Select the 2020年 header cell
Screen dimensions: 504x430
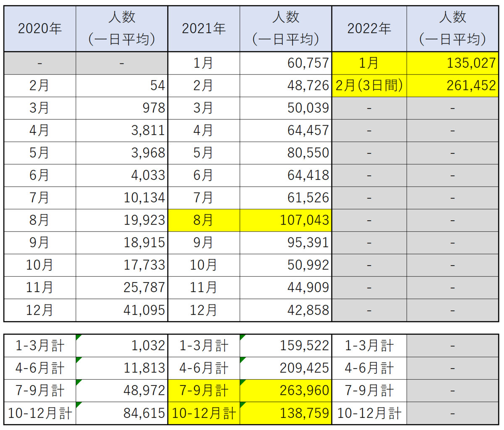[40, 29]
